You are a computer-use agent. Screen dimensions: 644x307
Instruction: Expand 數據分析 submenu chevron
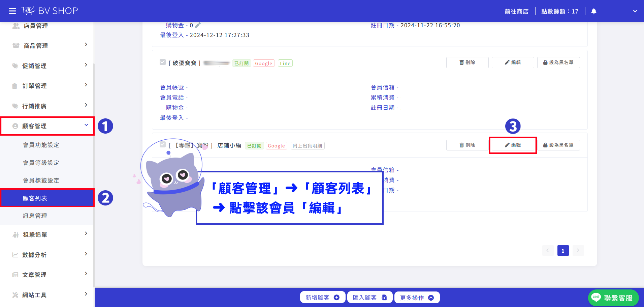pos(86,254)
